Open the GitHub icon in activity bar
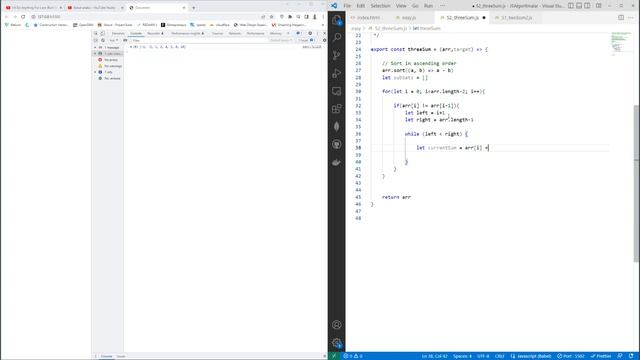 click(337, 144)
